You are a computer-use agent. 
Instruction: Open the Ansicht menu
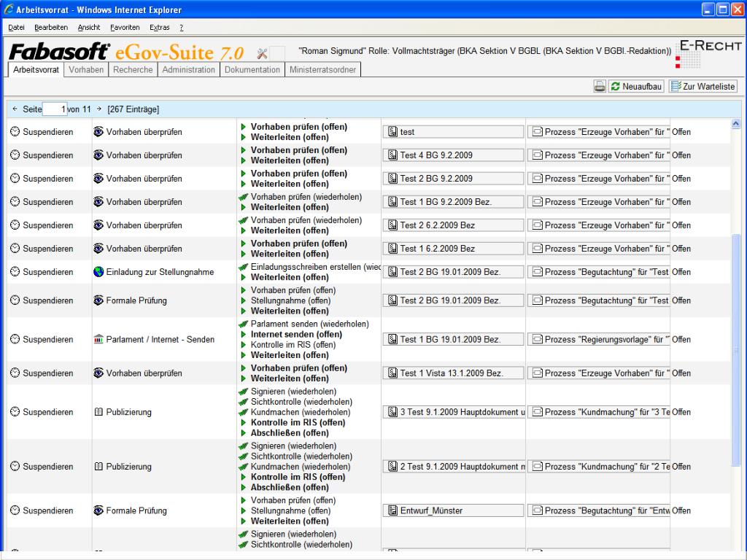88,28
